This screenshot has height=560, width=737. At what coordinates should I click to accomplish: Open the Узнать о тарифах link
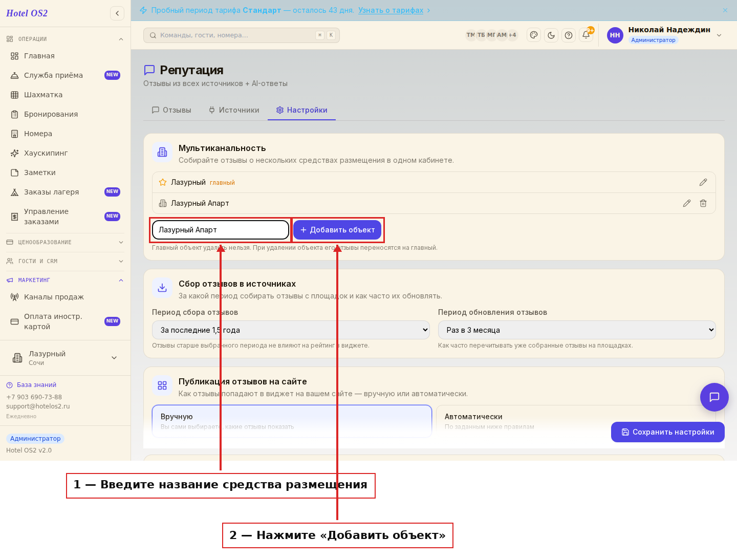pyautogui.click(x=391, y=10)
